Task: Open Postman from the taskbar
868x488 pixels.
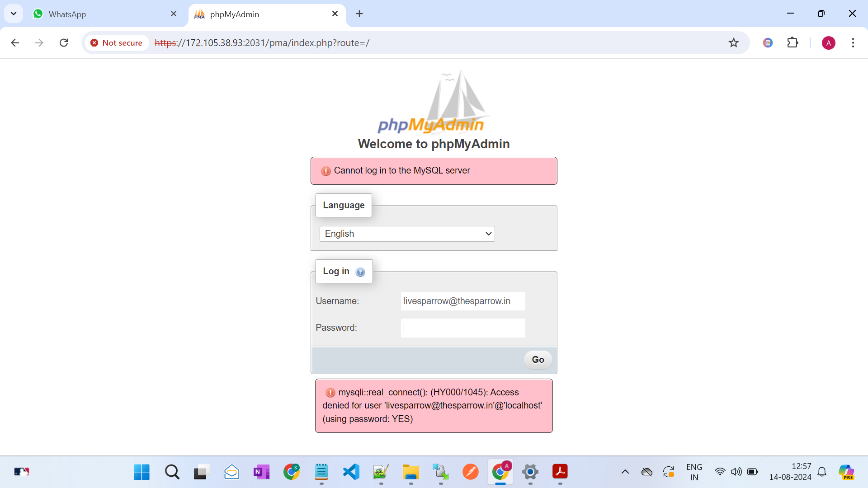Action: point(471,472)
